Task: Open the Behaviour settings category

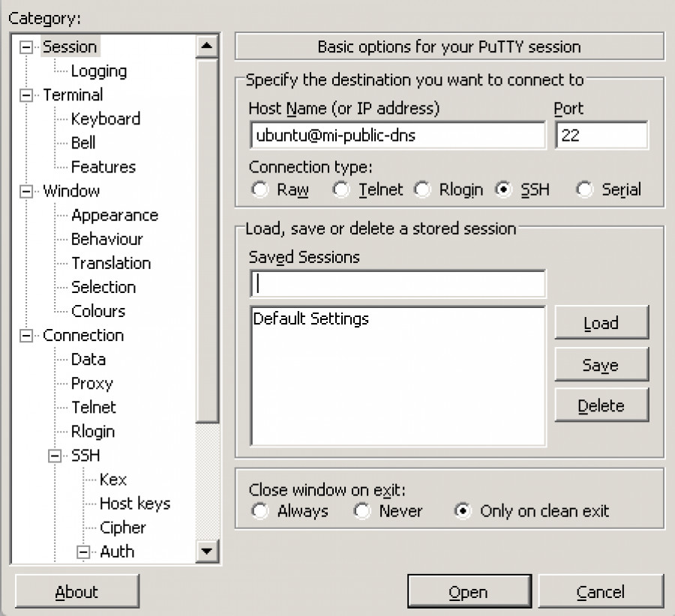Action: pos(106,239)
